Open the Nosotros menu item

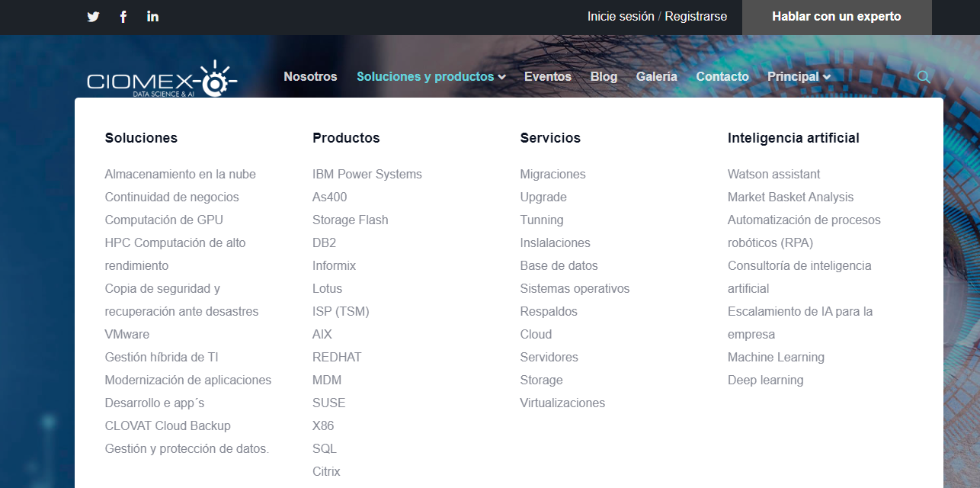coord(310,76)
